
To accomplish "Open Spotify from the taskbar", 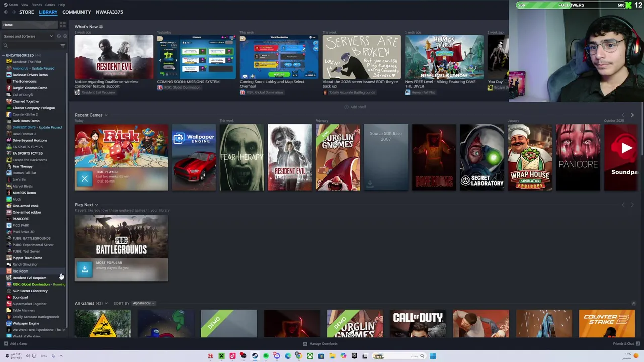I will 266,356.
